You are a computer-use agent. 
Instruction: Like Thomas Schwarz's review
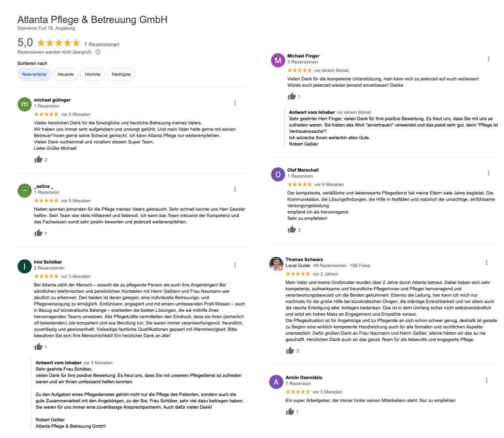coord(290,350)
